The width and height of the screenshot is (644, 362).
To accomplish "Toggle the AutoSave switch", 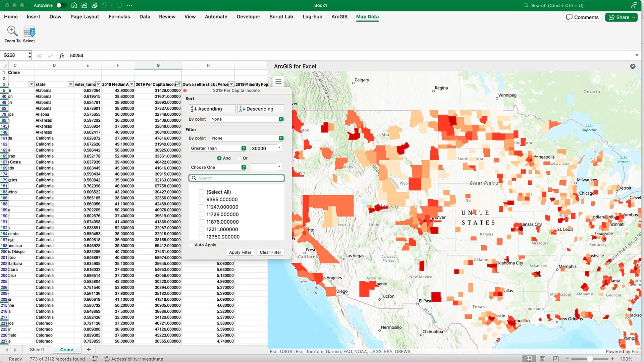I will point(61,5).
